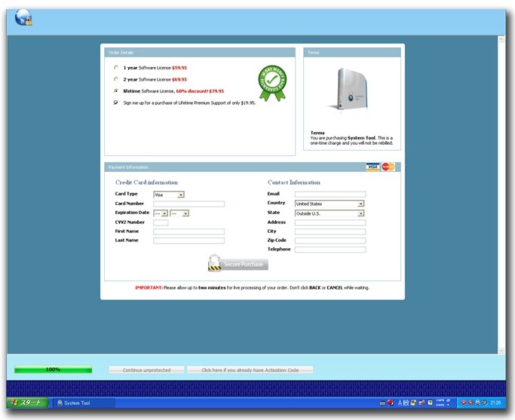
Task: Click the conversion mode kanji indicator
Action: (406, 403)
